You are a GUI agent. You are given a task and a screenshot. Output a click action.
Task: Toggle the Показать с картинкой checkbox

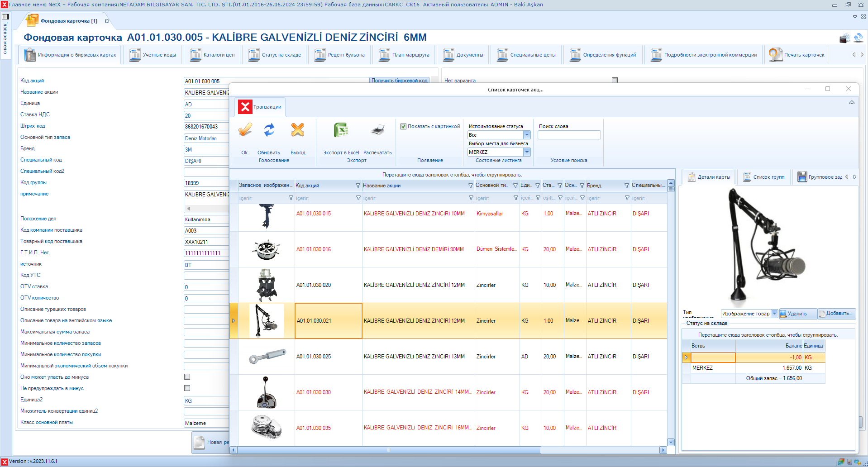point(403,127)
